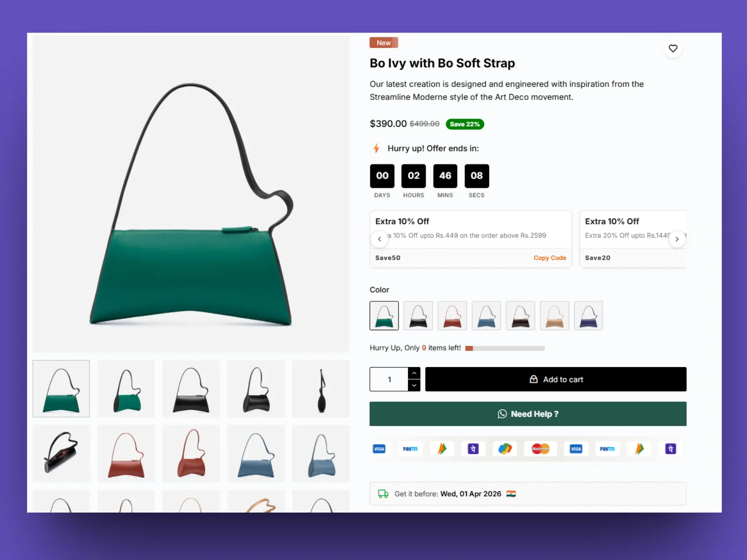Viewport: 747px width, 560px height.
Task: Click the Add to cart button
Action: (556, 379)
